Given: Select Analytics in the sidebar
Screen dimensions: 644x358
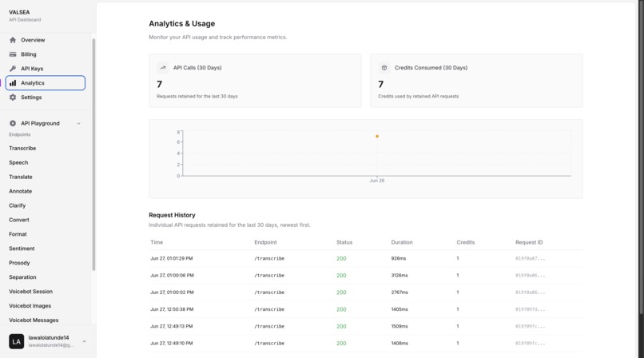Looking at the screenshot, I should [x=46, y=83].
